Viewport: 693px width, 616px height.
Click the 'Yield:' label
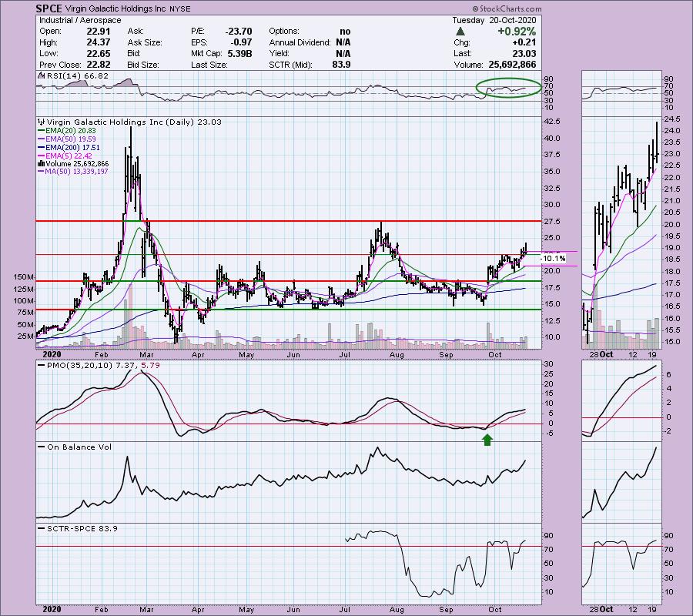pyautogui.click(x=279, y=53)
